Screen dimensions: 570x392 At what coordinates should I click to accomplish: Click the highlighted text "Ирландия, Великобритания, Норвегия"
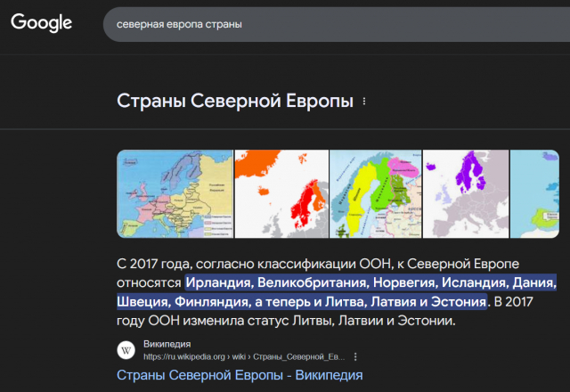(x=311, y=282)
